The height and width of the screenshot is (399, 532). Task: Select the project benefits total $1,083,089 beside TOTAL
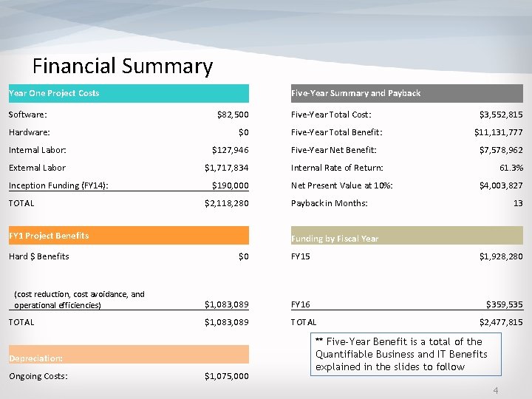[x=227, y=322]
